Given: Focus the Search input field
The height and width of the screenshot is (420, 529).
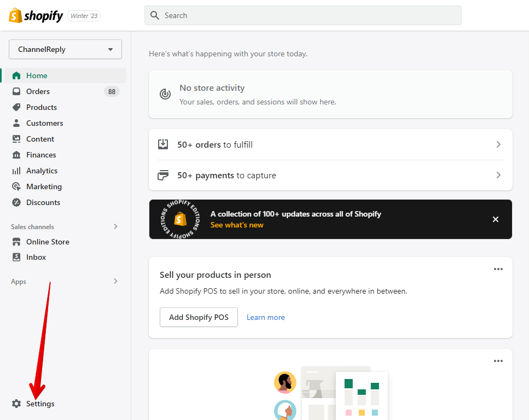Looking at the screenshot, I should (x=303, y=15).
